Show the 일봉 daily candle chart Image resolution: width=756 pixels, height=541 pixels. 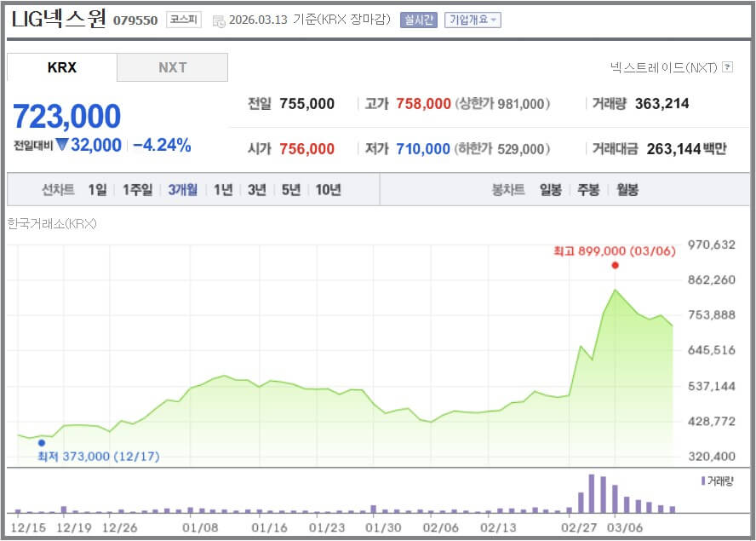pos(551,190)
